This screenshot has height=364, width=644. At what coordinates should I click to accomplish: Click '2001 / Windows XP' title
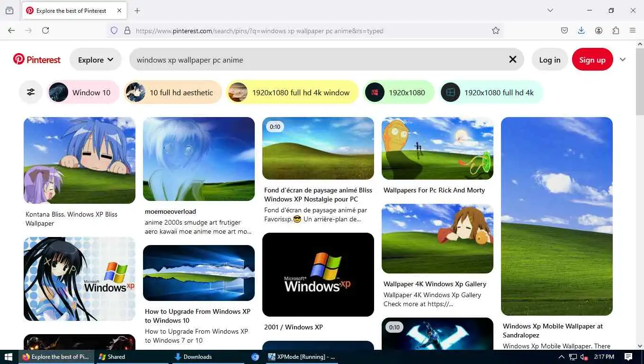tap(294, 327)
